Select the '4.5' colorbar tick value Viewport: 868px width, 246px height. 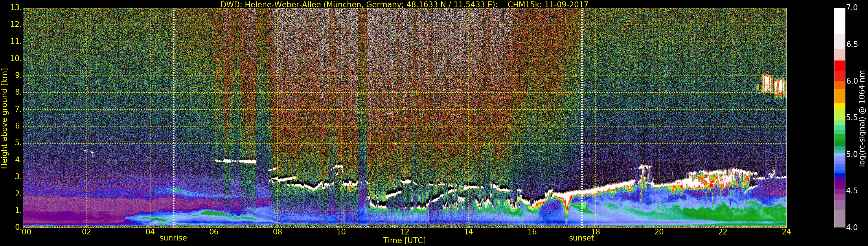[x=852, y=191]
